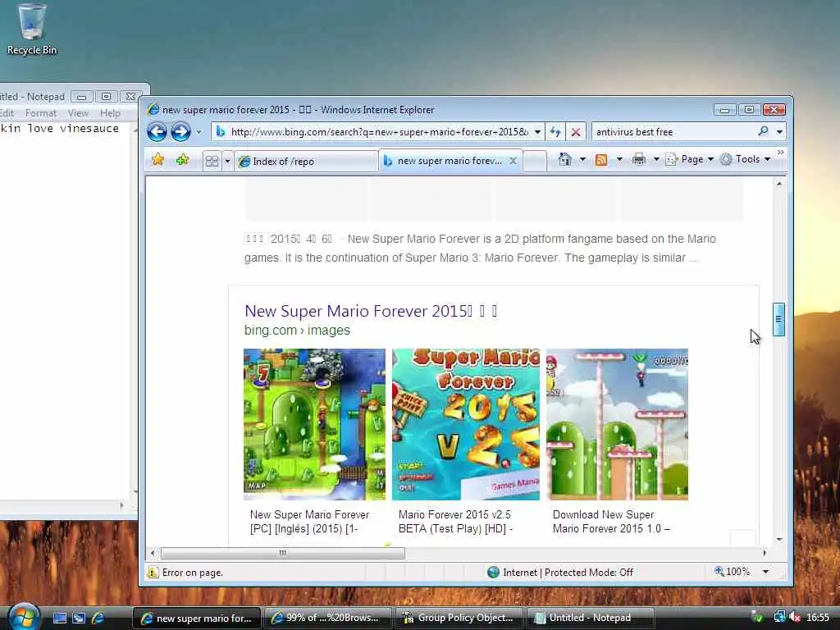
Task: Click the Notepad horizontal scroll right arrow
Action: (121, 505)
